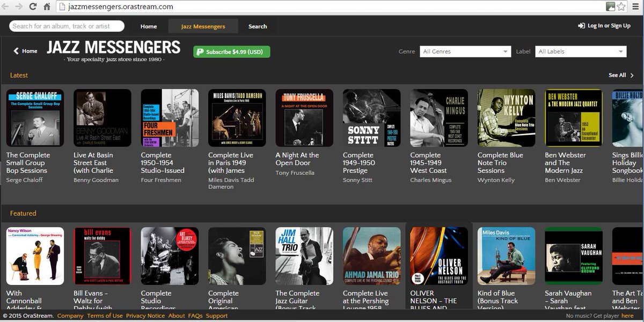Open Wynton Kelly album cover
The height and width of the screenshot is (322, 644).
point(507,118)
